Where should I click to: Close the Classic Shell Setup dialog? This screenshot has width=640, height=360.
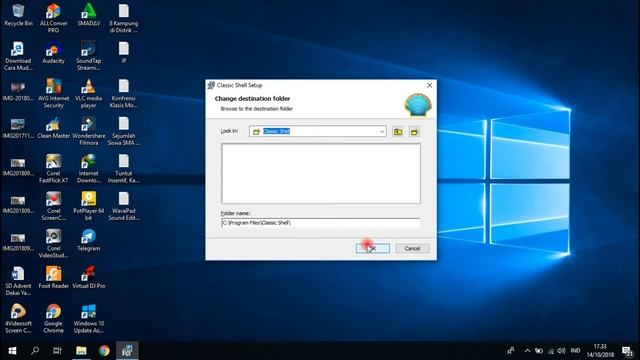(x=429, y=85)
